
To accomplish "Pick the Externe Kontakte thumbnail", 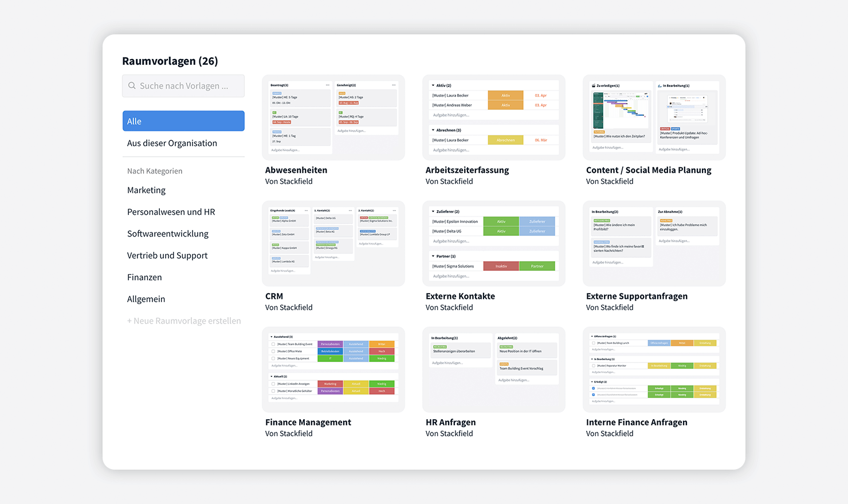I will click(494, 243).
